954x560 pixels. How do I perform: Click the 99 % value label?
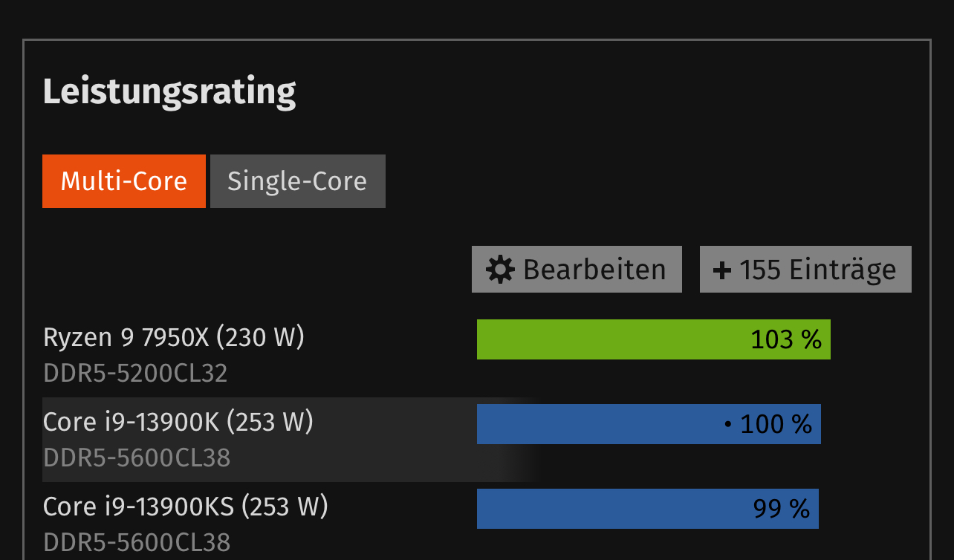point(781,509)
